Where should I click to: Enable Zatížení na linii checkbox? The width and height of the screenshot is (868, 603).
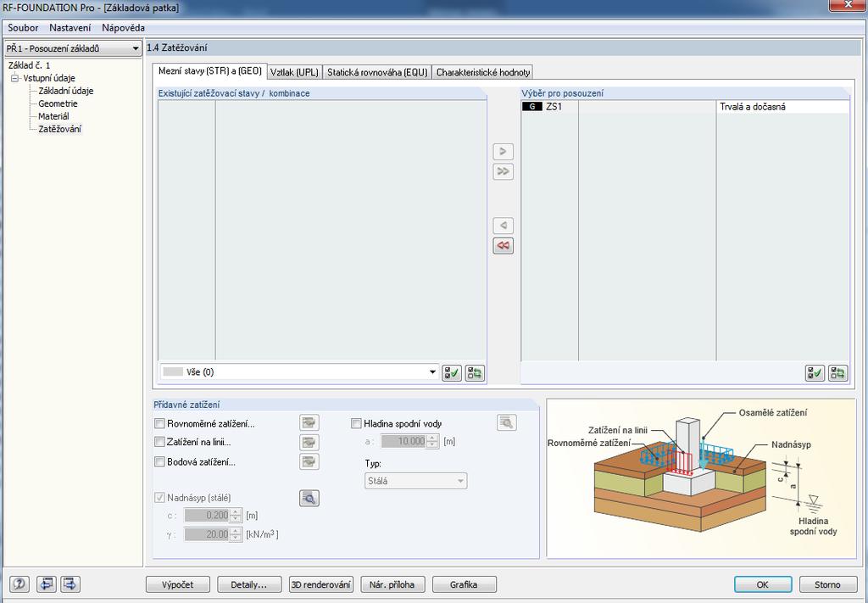(159, 442)
